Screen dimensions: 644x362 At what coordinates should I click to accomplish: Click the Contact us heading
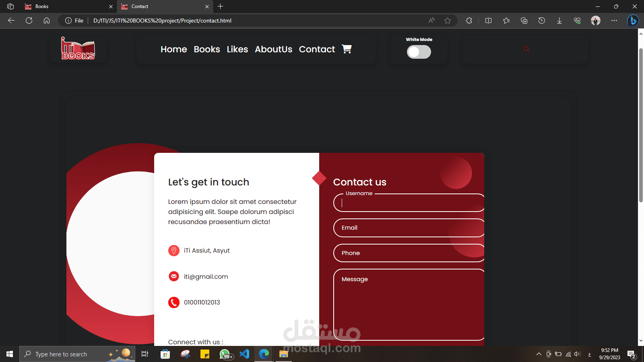pos(360,182)
